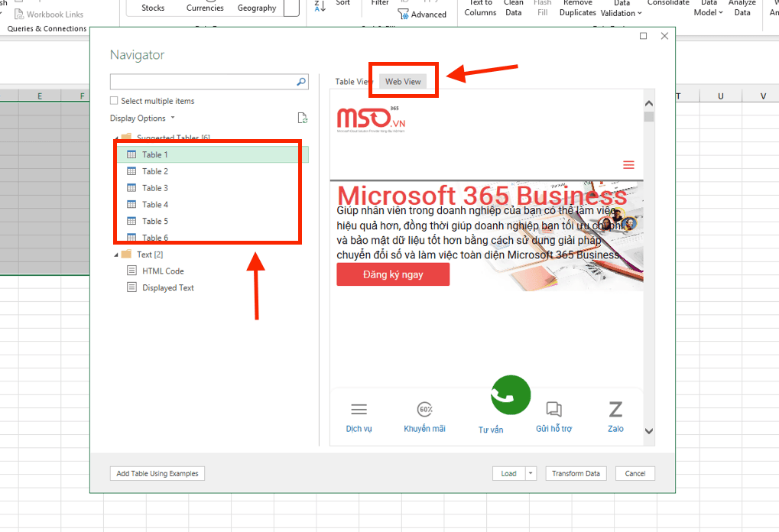
Task: Click the Text [2] folder icon
Action: coord(127,255)
